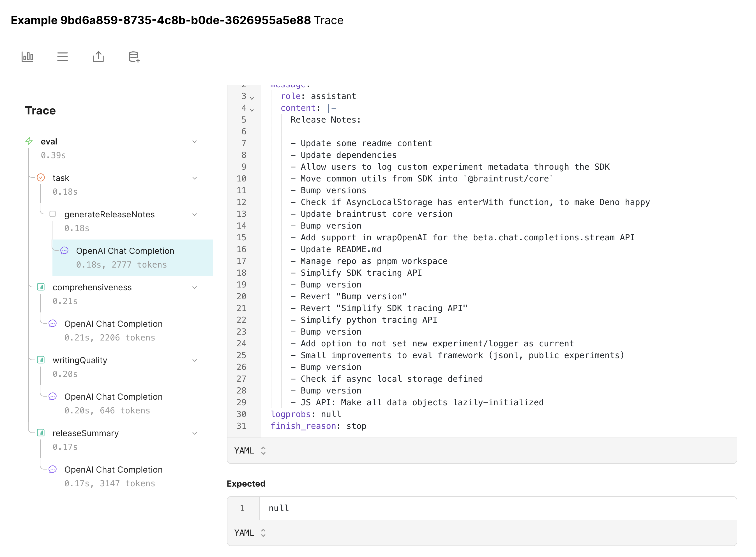Screen dimensions: 756x557
Task: Click the add-to-dataset database icon
Action: pos(134,57)
